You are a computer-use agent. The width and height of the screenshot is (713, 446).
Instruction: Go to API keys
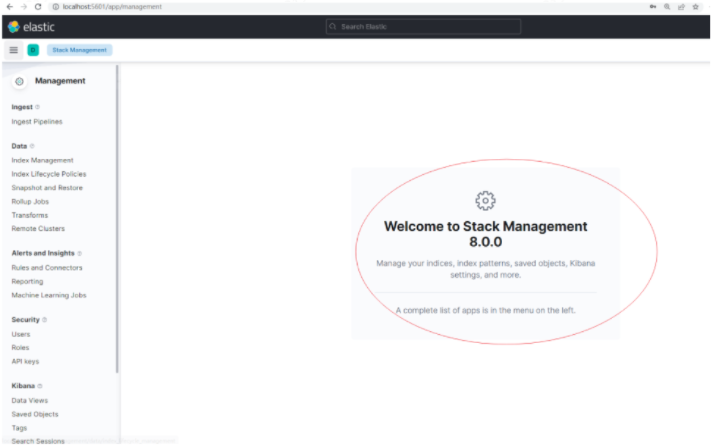[25, 361]
